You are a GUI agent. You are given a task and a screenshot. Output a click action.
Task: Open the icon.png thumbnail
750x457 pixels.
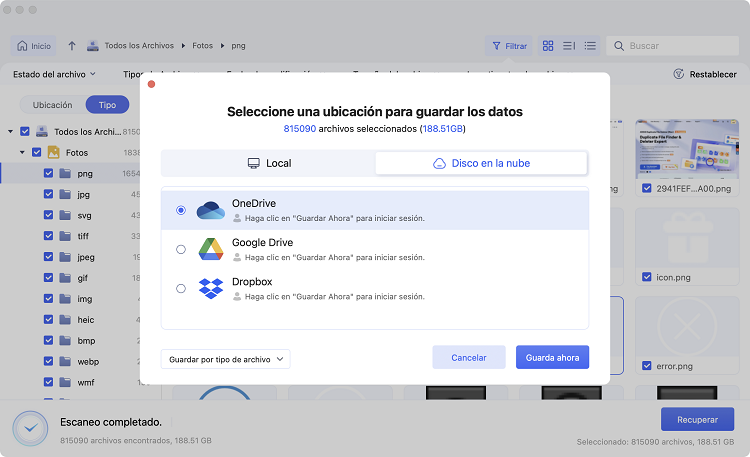(687, 237)
